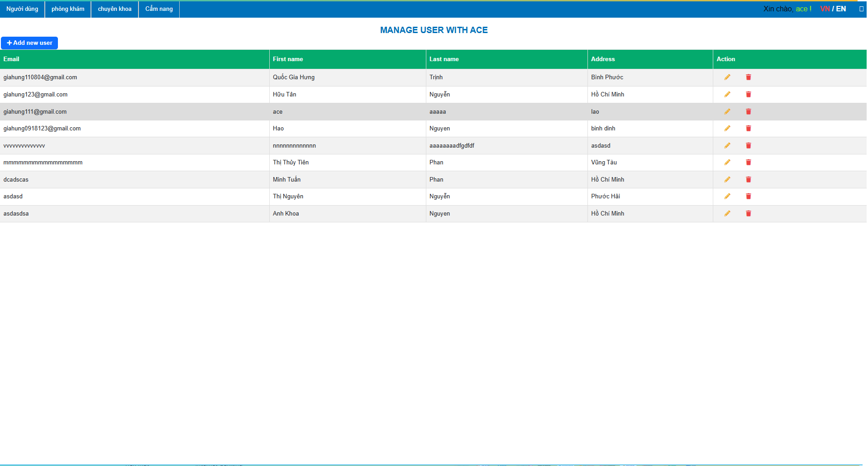
Task: Delete the Minh Tuấn user row
Action: pyautogui.click(x=748, y=179)
